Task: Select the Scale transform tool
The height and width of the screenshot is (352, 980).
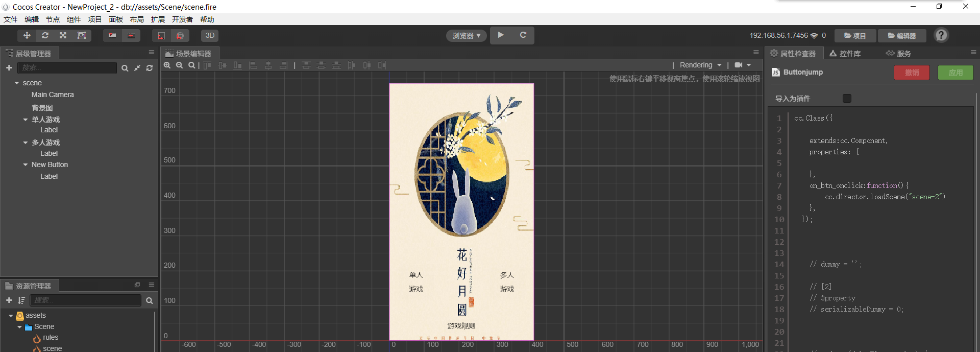Action: (63, 35)
